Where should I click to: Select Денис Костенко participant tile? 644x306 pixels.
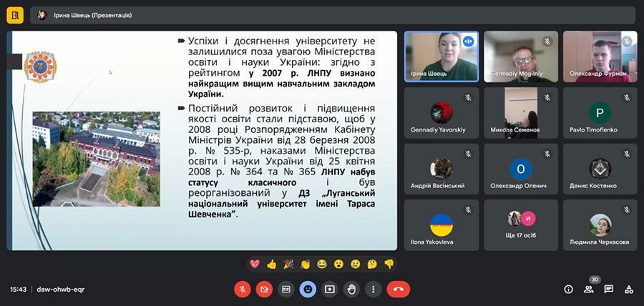click(600, 169)
